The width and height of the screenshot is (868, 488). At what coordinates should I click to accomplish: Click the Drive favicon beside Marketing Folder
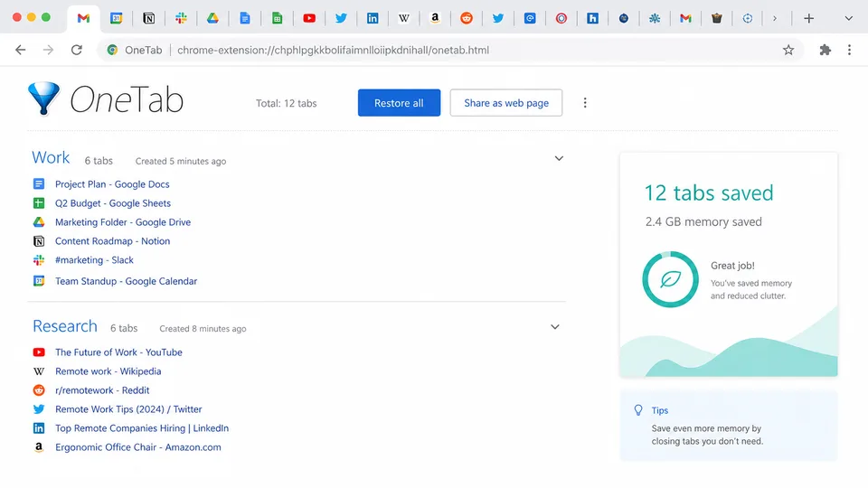click(x=39, y=222)
